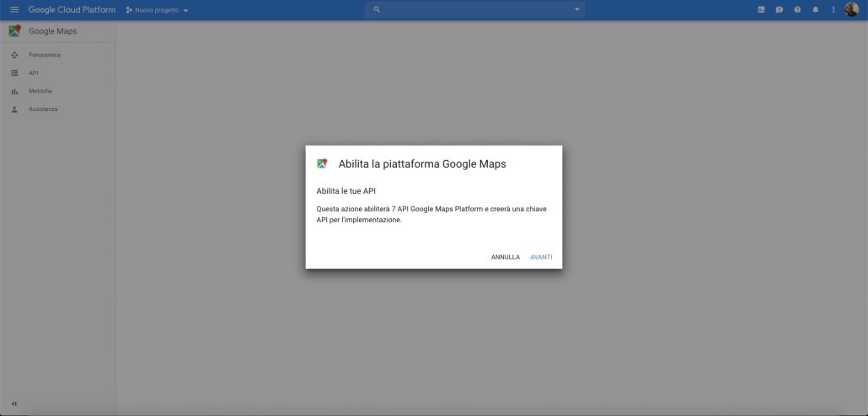Click the Maps icon in dialog header
Screen dimensions: 868x416
[x=322, y=163]
